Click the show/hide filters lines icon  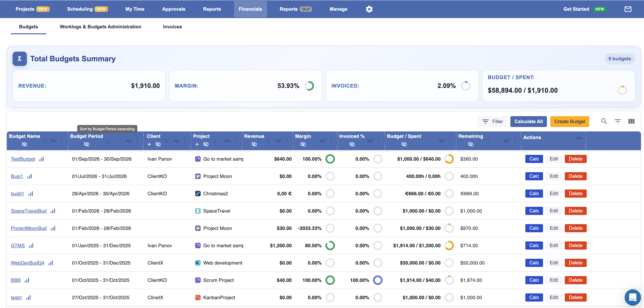coord(617,121)
